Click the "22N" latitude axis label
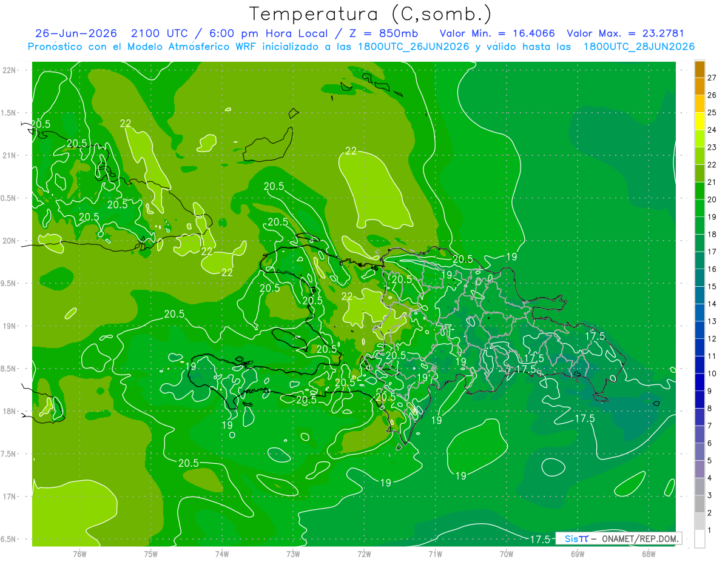This screenshot has width=728, height=562. 10,70
